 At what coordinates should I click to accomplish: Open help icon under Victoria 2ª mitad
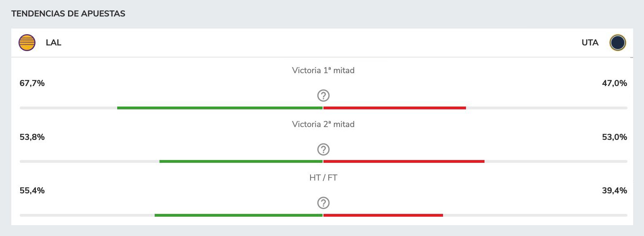323,150
